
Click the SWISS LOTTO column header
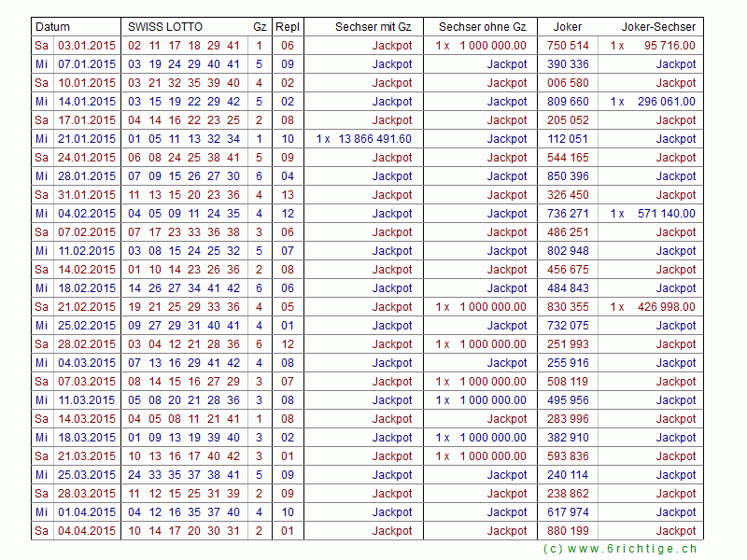[x=165, y=27]
